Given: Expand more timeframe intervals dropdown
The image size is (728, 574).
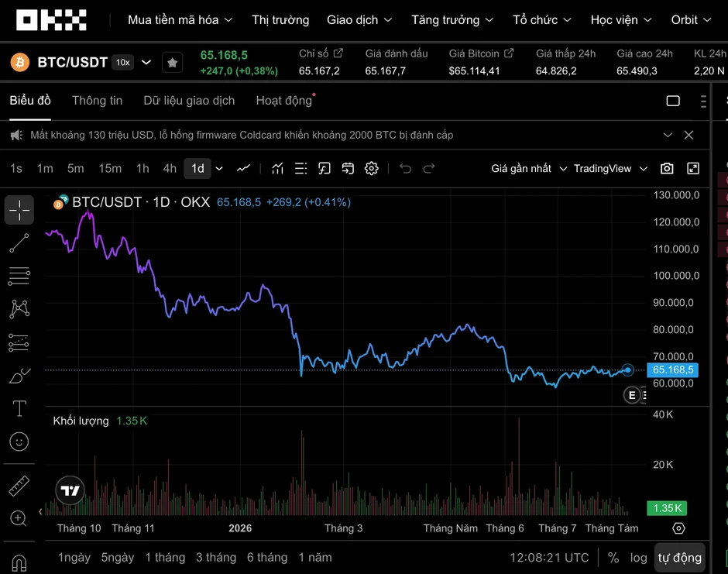Looking at the screenshot, I should [x=219, y=169].
